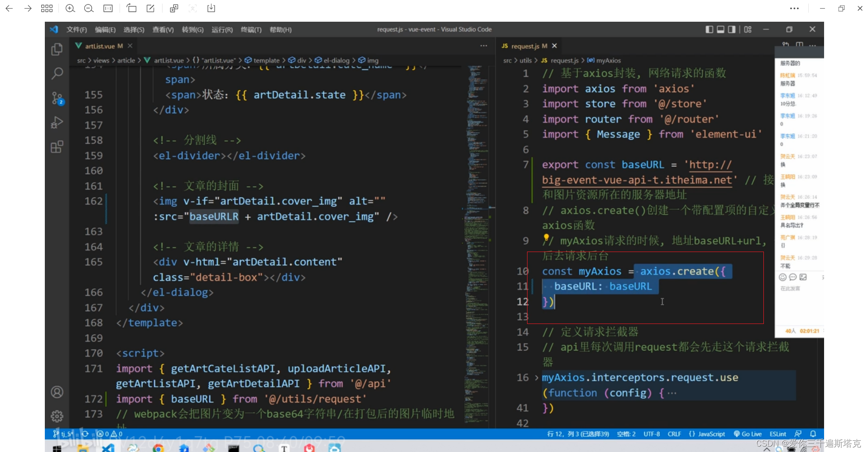Click Go Live in status bar
Viewport: 868px width, 452px height.
click(x=748, y=434)
